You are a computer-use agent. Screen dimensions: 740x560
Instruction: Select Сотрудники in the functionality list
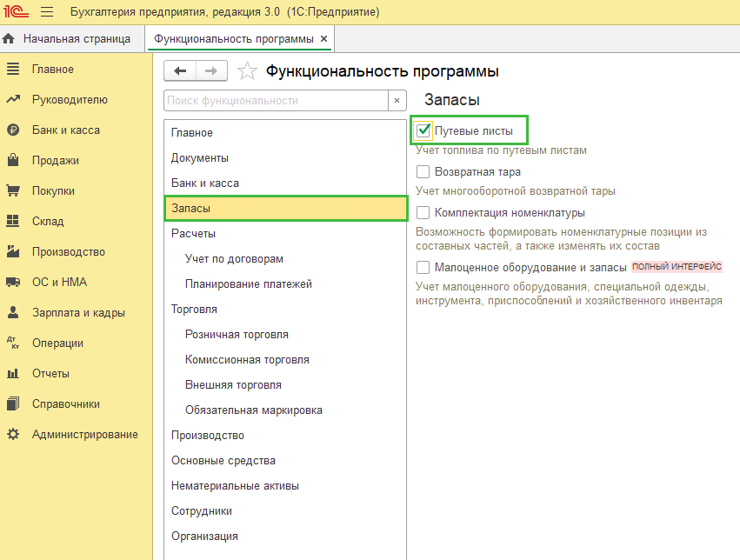pyautogui.click(x=285, y=511)
